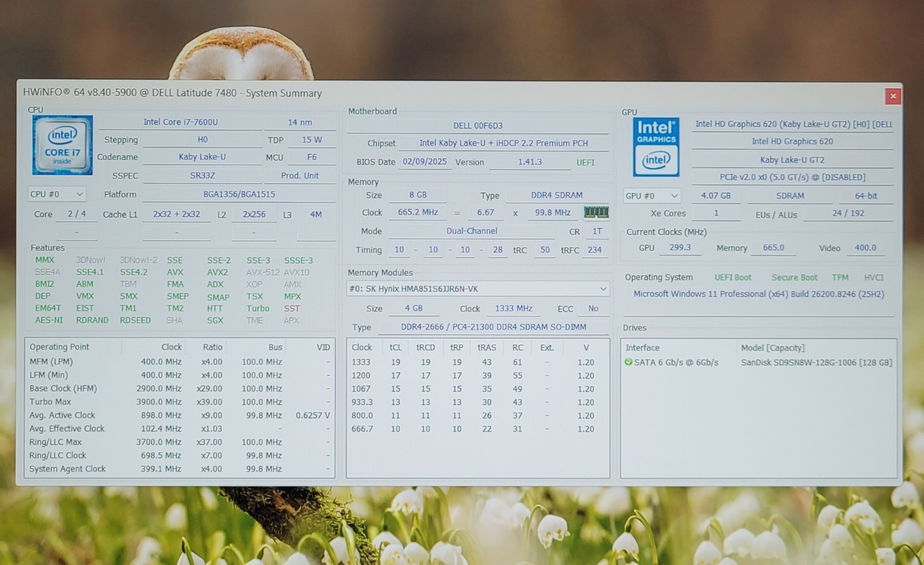Click the Avg. Active Clock row
The image size is (924, 565).
point(180,415)
